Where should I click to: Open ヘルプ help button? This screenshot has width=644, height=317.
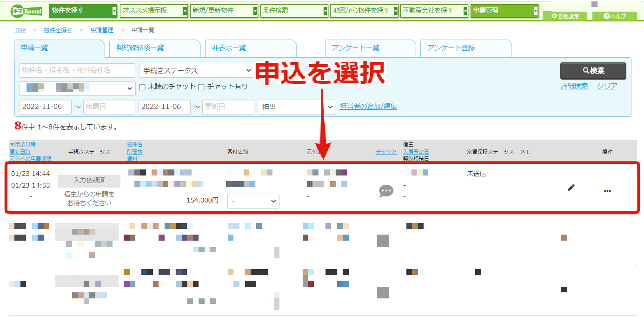[615, 16]
